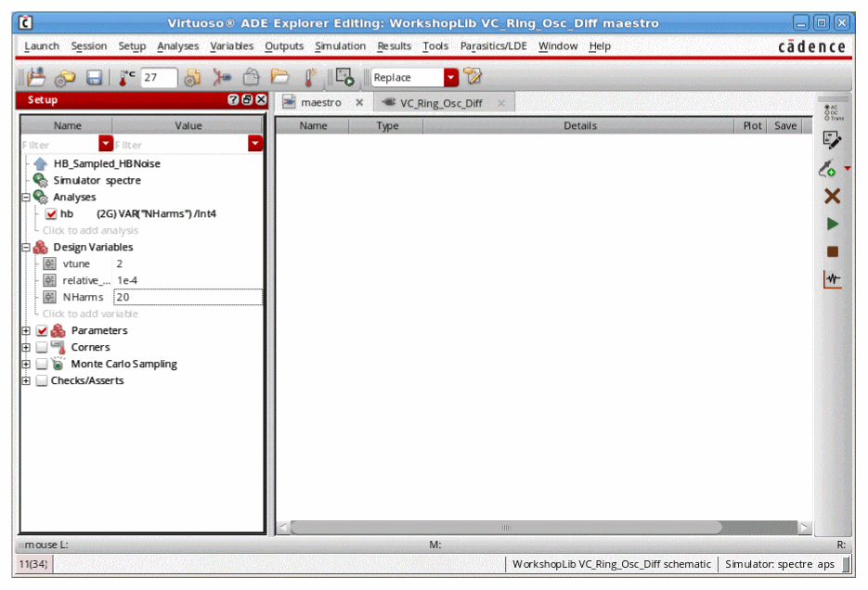
Task: Click the Cadence window logo icon
Action: 25,22
